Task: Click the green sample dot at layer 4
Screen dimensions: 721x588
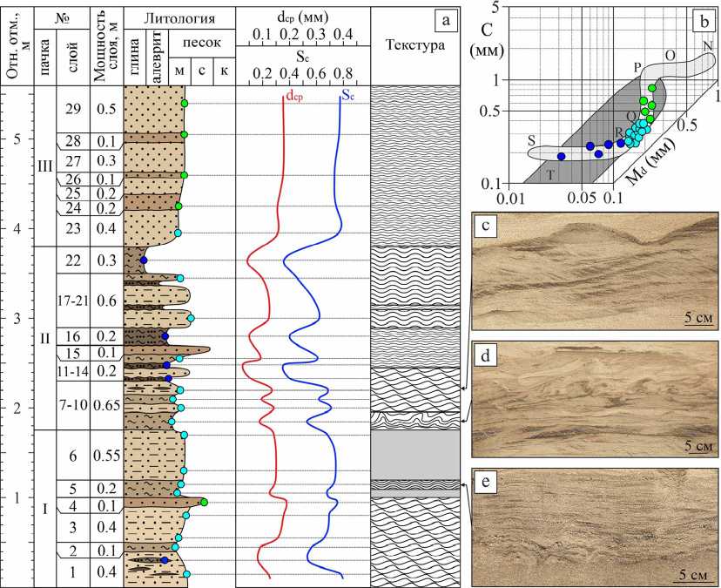Action: 204,502
